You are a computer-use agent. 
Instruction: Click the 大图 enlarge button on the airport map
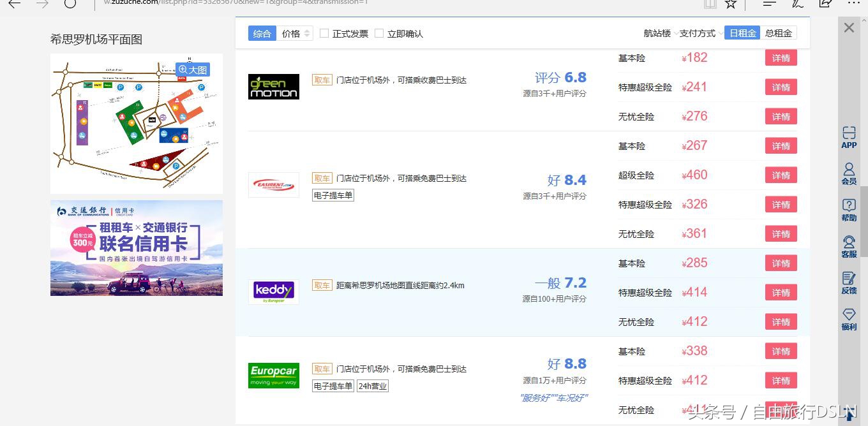(x=193, y=69)
